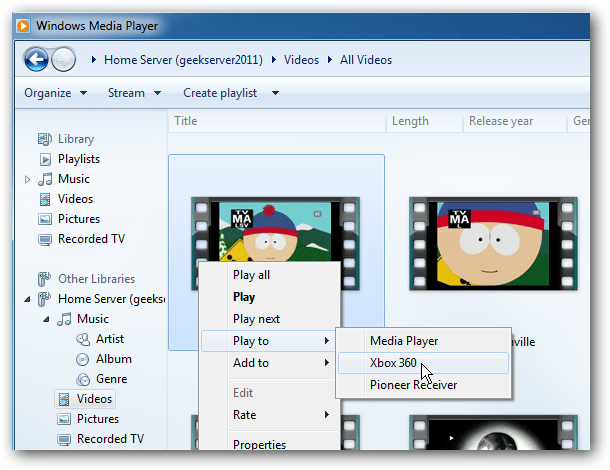Screen dimensions: 610x470
Task: Choose Play all from context menu
Action: point(271,275)
